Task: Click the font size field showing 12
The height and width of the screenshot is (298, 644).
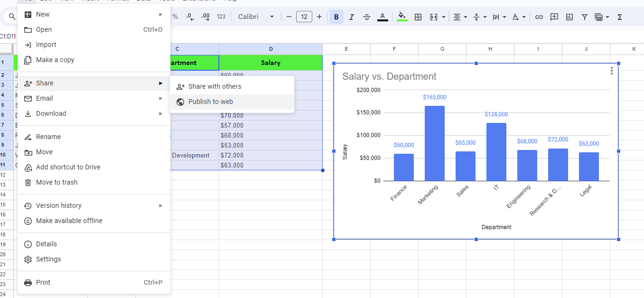Action: (304, 17)
